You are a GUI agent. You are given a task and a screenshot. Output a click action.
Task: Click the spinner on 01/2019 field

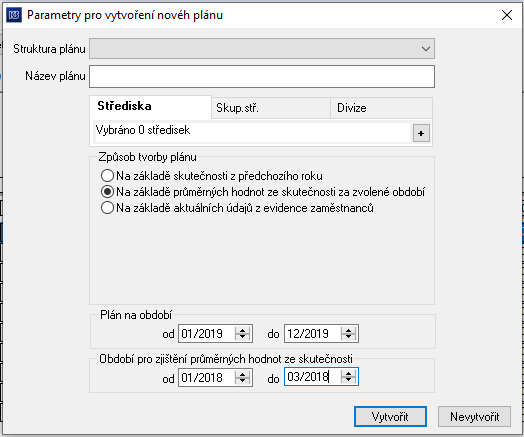click(x=243, y=333)
